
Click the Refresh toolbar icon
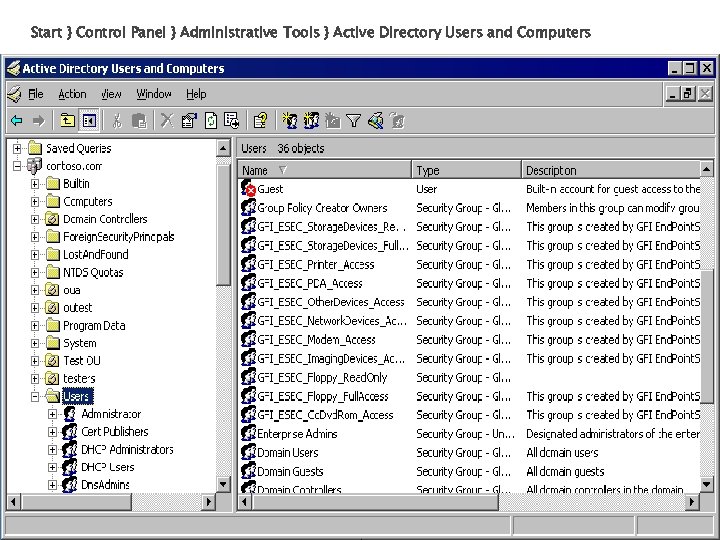click(x=211, y=120)
